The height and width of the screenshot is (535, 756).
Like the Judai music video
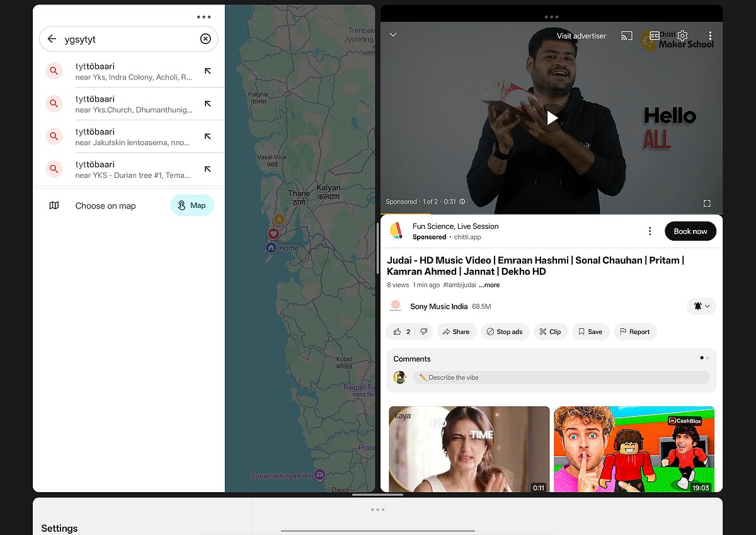[401, 331]
